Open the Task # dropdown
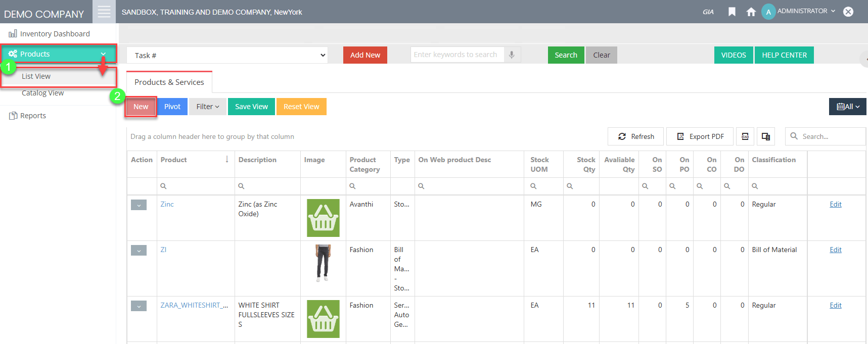The width and height of the screenshot is (868, 344). (x=227, y=55)
